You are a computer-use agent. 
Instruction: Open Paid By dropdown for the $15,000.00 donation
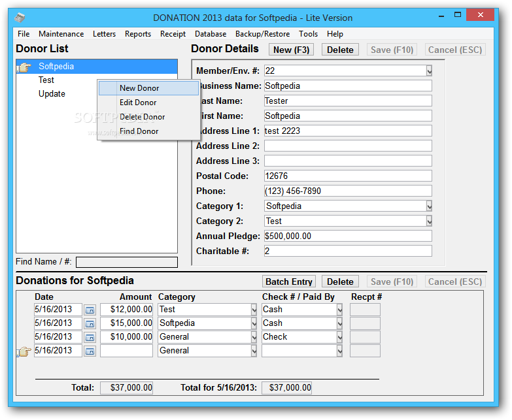point(339,323)
